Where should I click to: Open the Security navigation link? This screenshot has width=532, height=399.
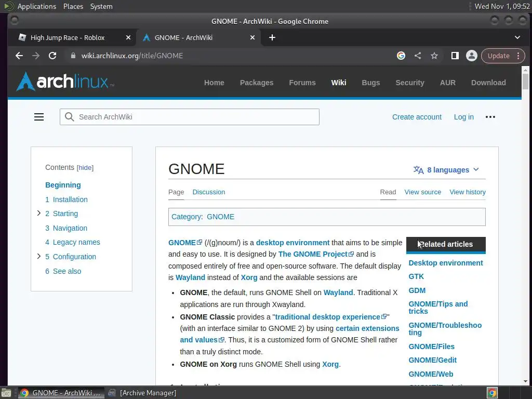[x=410, y=83]
